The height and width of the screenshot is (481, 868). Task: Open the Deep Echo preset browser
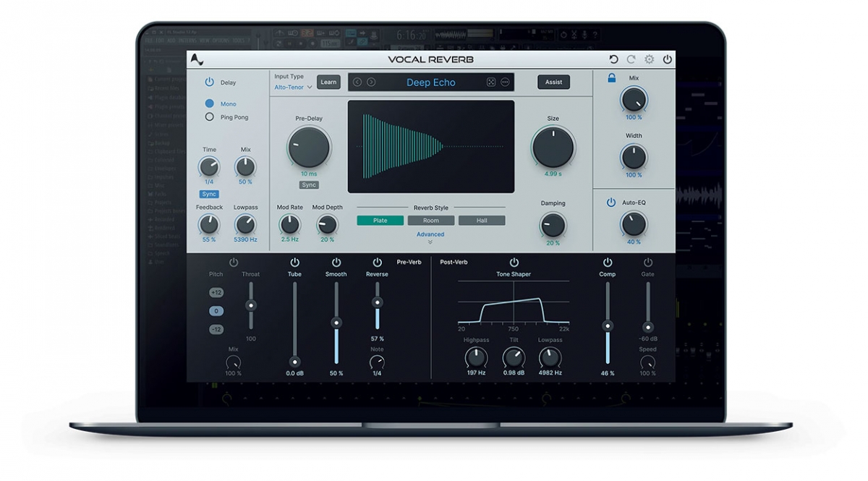[x=431, y=82]
